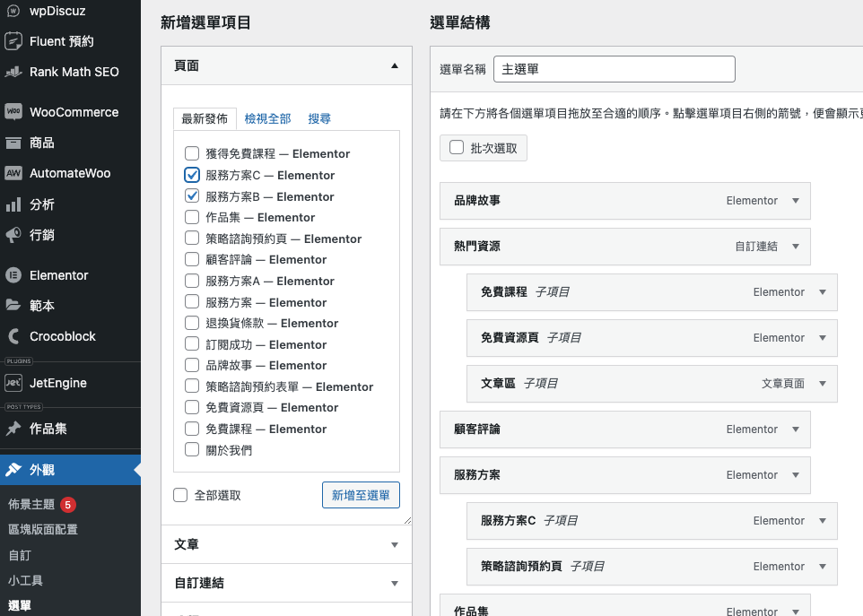Toggle the 批次選取 checkbox
Screen dimensions: 863x616
coord(457,147)
